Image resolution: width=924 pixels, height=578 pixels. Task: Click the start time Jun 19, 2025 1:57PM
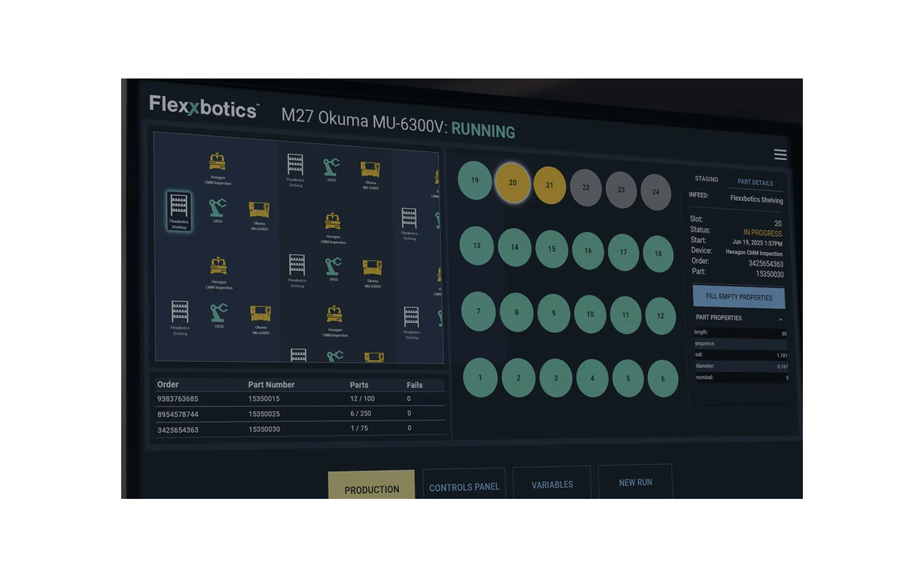click(757, 243)
